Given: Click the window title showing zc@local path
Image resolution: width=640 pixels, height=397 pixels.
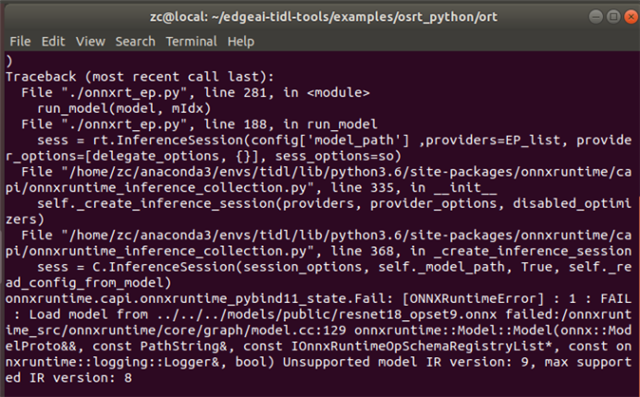Looking at the screenshot, I should click(x=324, y=17).
